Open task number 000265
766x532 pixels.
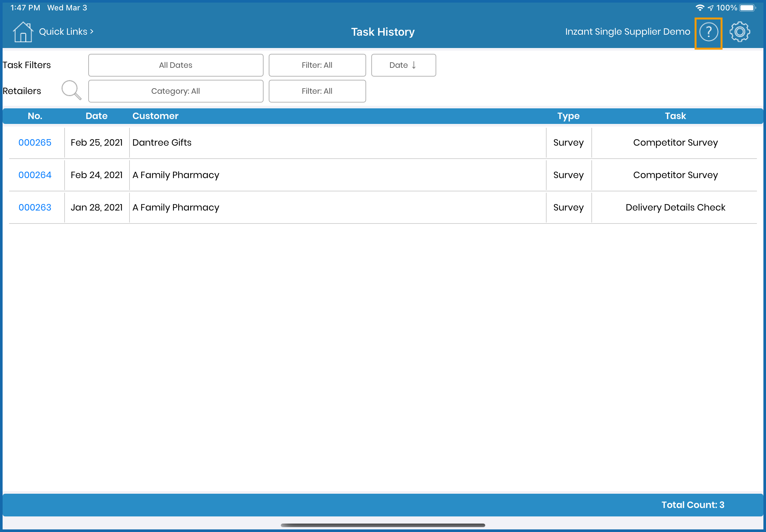(35, 143)
